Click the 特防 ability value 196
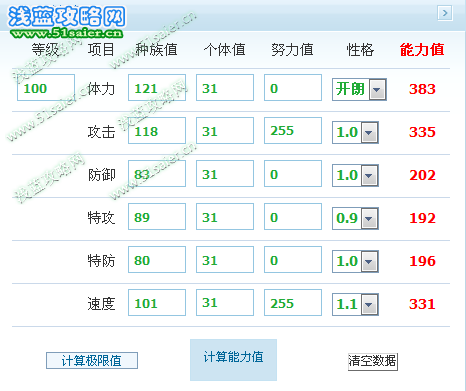The width and height of the screenshot is (466, 391). [422, 261]
